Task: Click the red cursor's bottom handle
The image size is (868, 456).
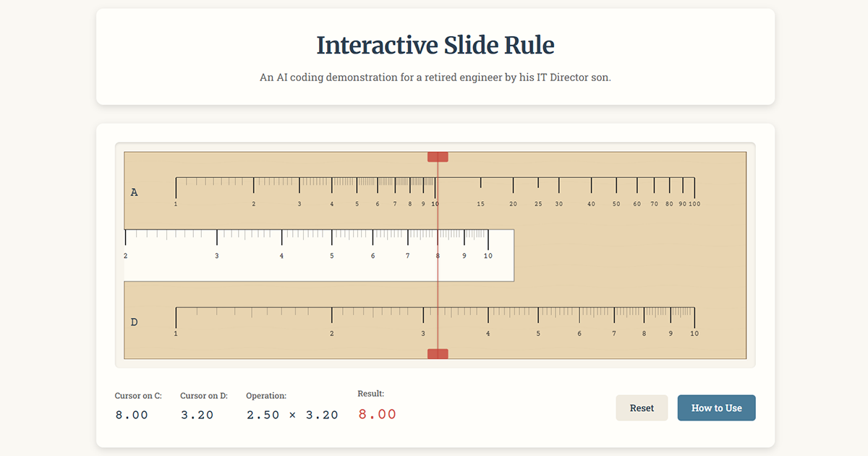Action: [437, 352]
